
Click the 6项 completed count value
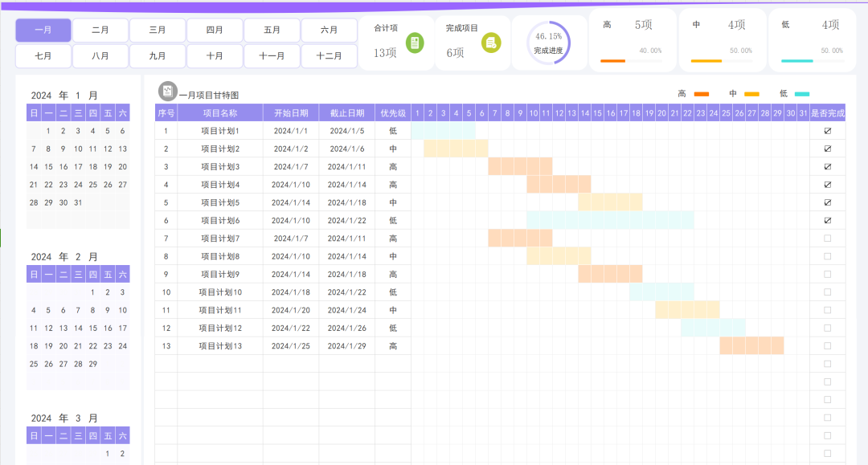(455, 53)
